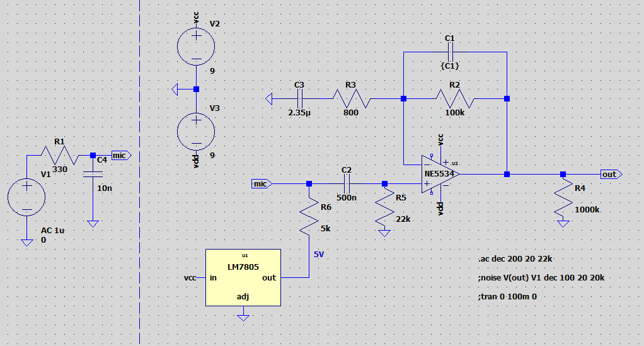Select the V1 AC voltage source

(x=26, y=197)
